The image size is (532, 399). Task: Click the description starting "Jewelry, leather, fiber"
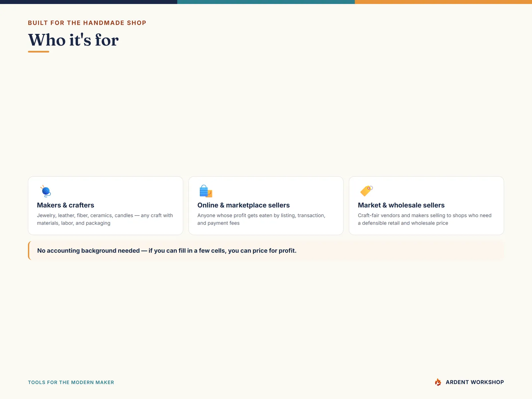tap(105, 219)
